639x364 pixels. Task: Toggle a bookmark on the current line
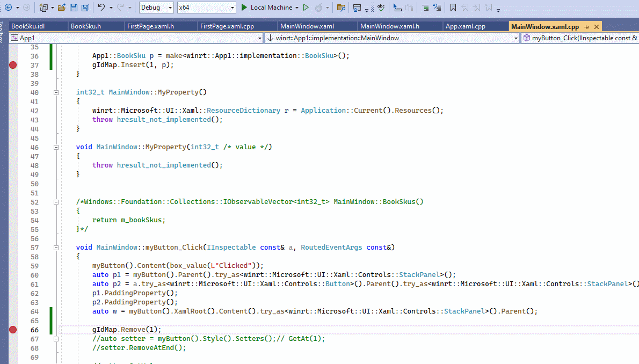tap(453, 7)
